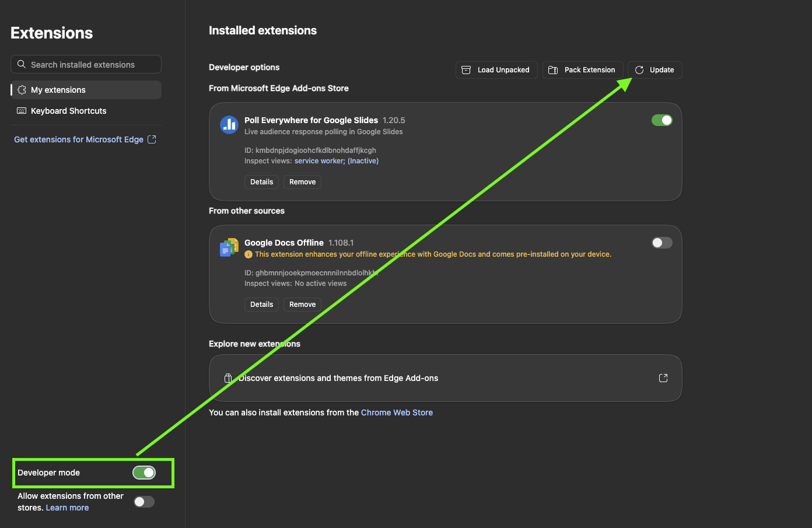812x528 pixels.
Task: Click the Keyboard Shortcuts keyboard icon
Action: (22, 111)
